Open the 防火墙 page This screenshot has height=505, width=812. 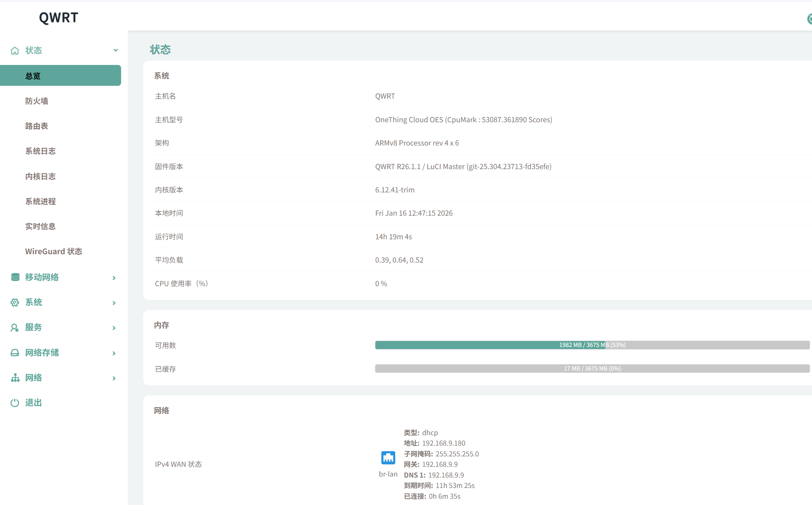36,101
